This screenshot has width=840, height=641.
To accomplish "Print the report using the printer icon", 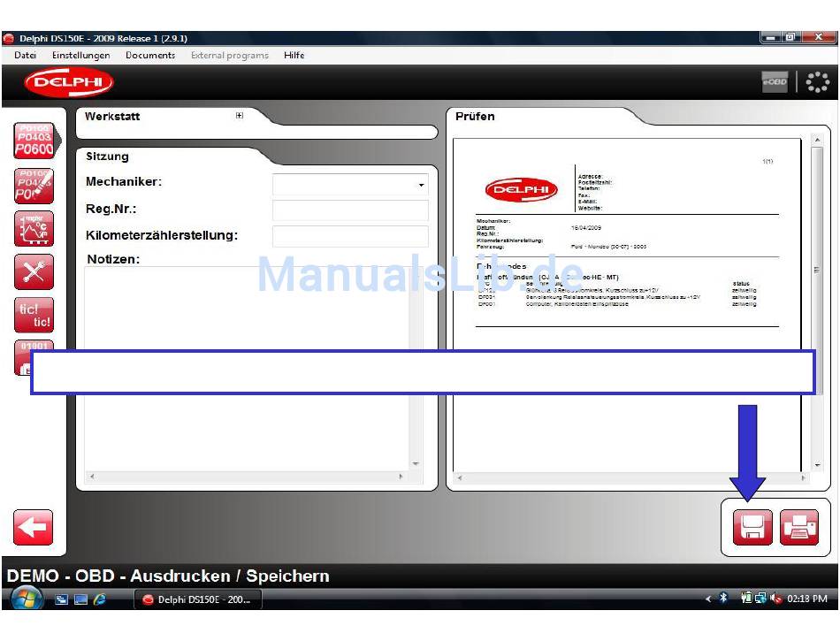I will tap(799, 528).
